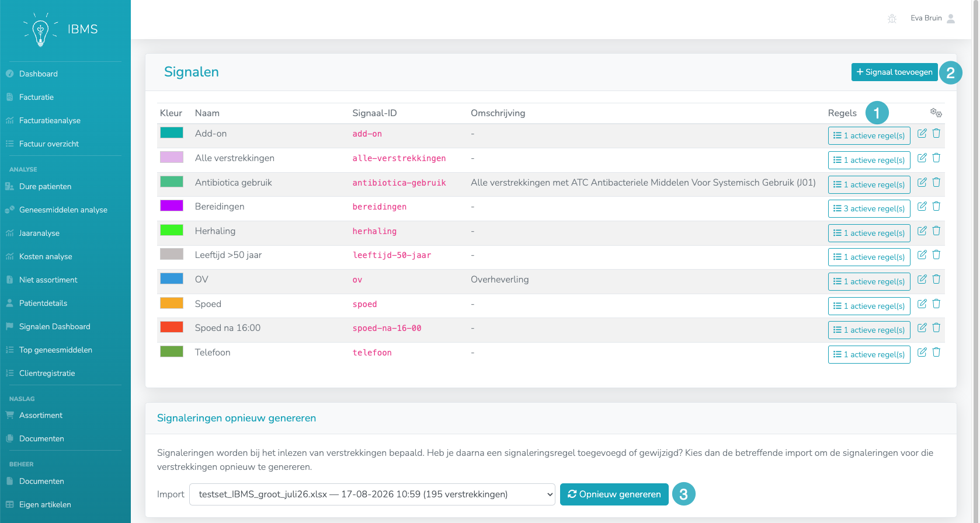Navigate to Dure patienten
The image size is (980, 523).
45,187
